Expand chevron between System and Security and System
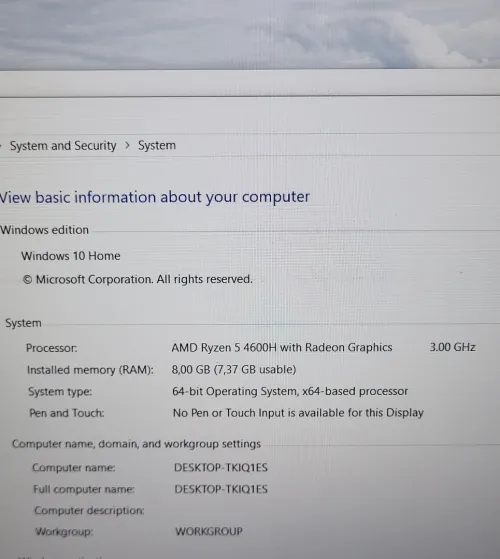Image resolution: width=500 pixels, height=559 pixels. pyautogui.click(x=127, y=145)
